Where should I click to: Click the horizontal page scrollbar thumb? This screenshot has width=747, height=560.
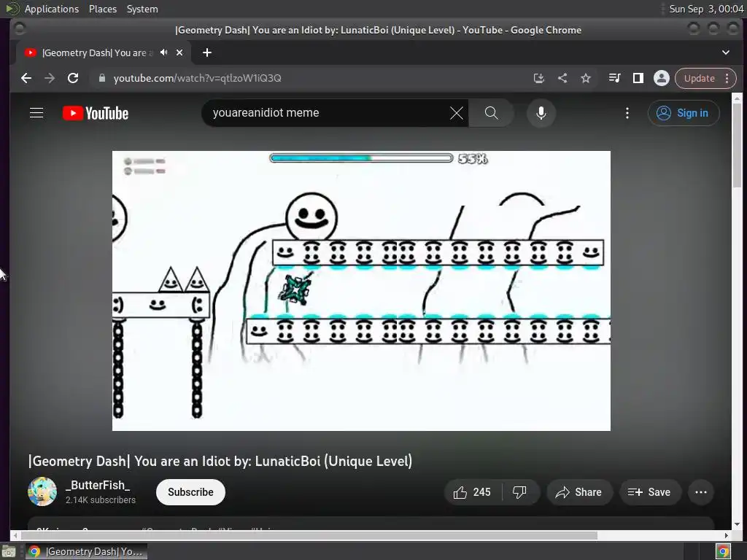coord(309,536)
